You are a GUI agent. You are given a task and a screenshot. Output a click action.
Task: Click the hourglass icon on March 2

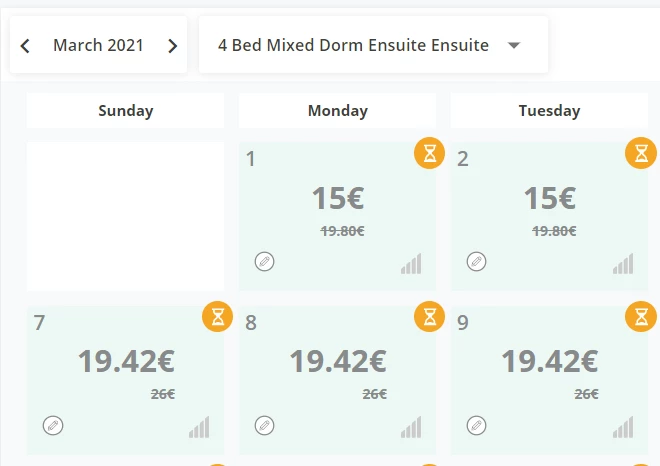(x=641, y=153)
